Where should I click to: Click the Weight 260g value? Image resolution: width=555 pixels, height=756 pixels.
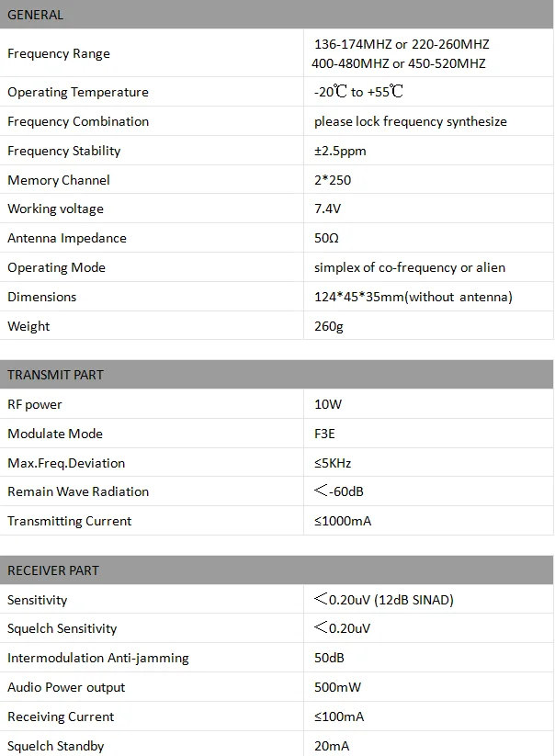329,326
